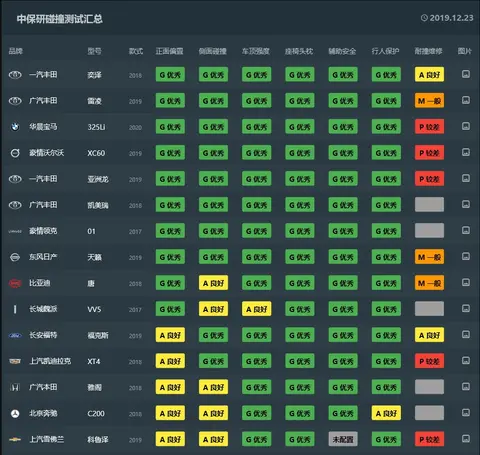This screenshot has height=455, width=480.
Task: Click the 2019.12.23 date text
Action: [451, 18]
